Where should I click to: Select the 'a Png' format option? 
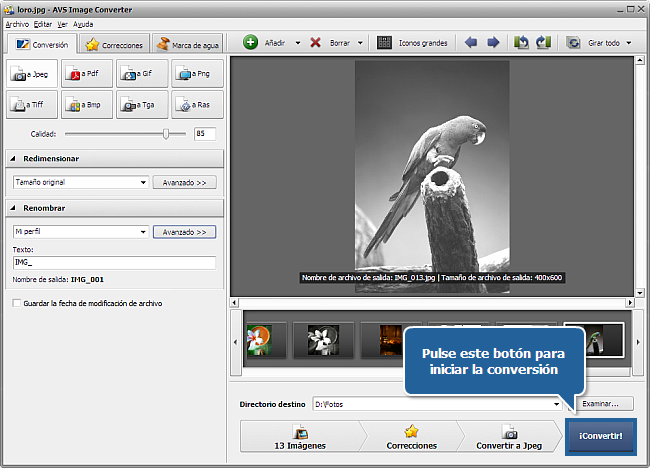click(x=196, y=74)
